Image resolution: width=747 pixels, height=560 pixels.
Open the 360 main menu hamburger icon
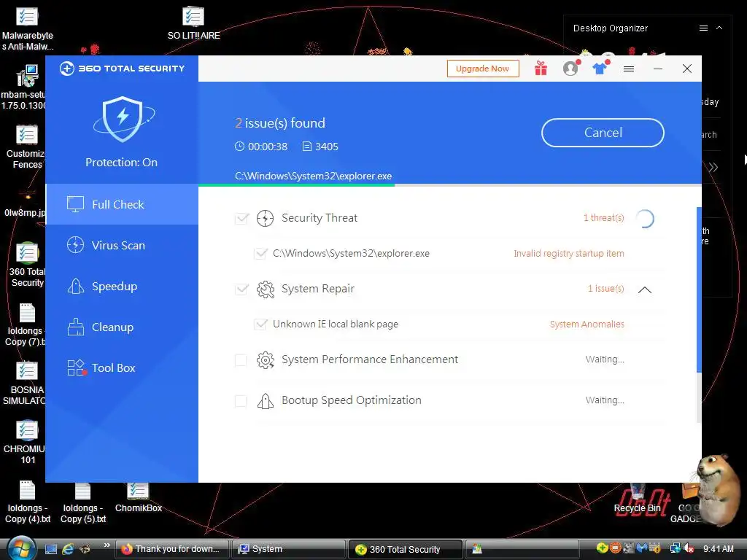pos(629,69)
